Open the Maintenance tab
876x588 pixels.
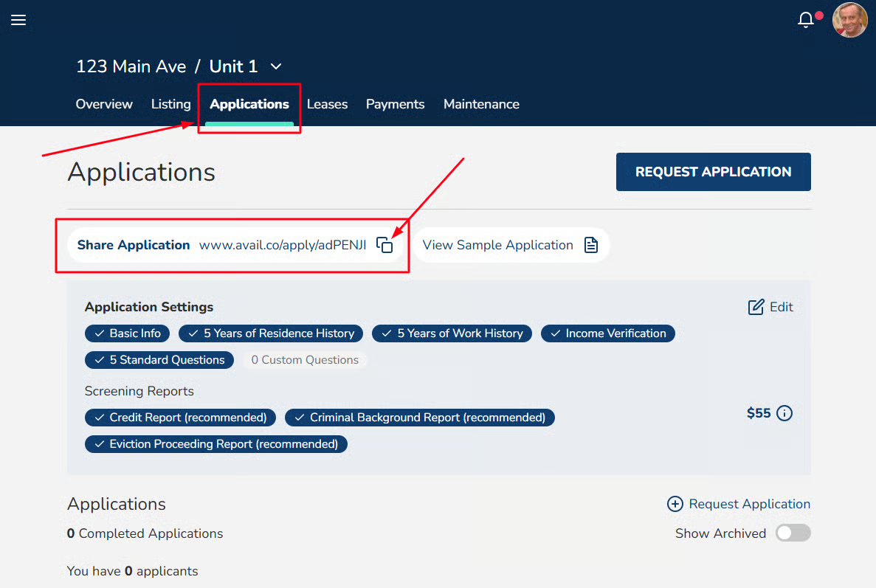tap(482, 105)
